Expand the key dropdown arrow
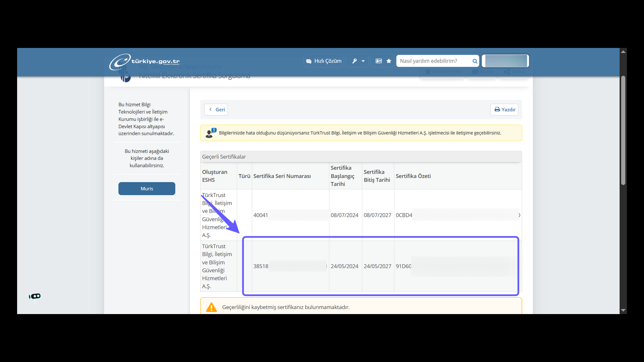 tap(363, 61)
